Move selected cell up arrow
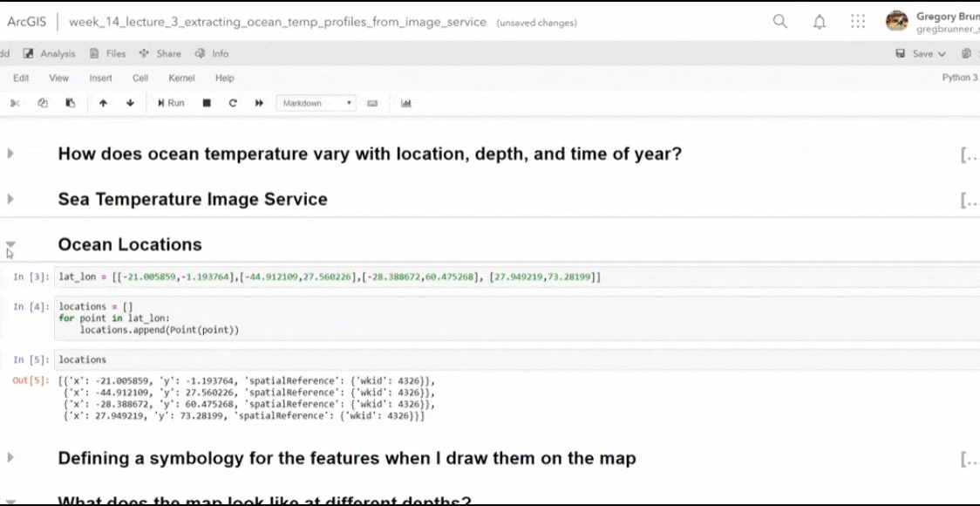This screenshot has height=506, width=980. click(x=103, y=103)
